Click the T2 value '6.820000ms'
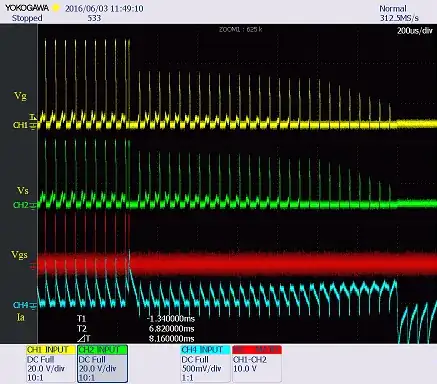Image resolution: width=437 pixels, height=384 pixels. pos(172,329)
